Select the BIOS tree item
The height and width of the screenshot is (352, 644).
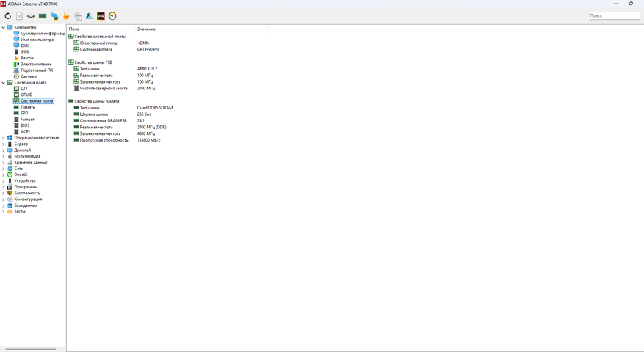(x=25, y=125)
